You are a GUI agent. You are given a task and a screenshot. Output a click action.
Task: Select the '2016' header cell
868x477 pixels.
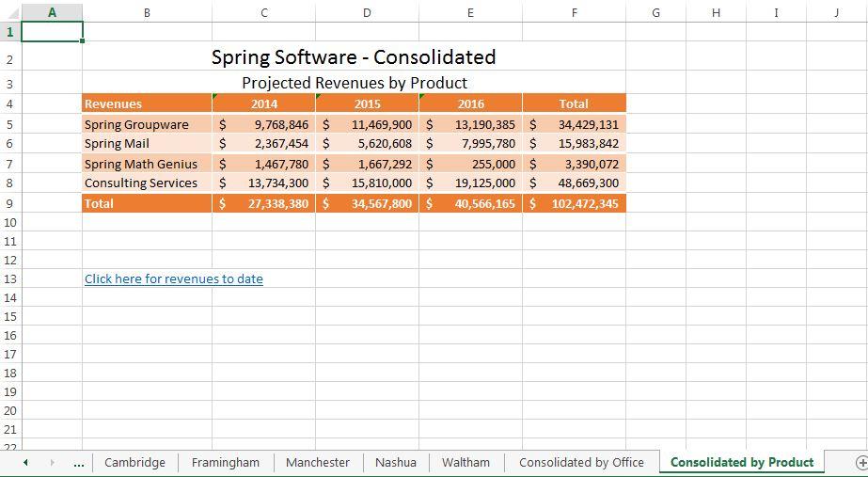point(470,103)
